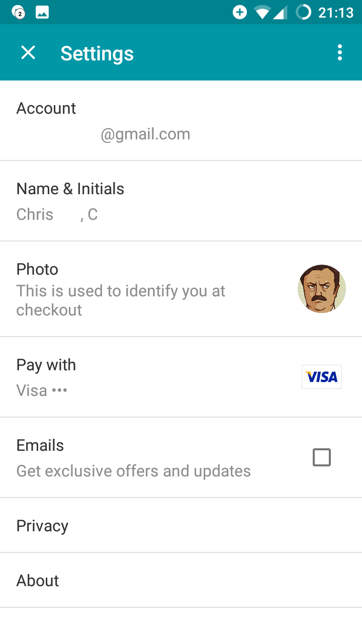
Task: Tap the Emails row label
Action: tap(40, 446)
